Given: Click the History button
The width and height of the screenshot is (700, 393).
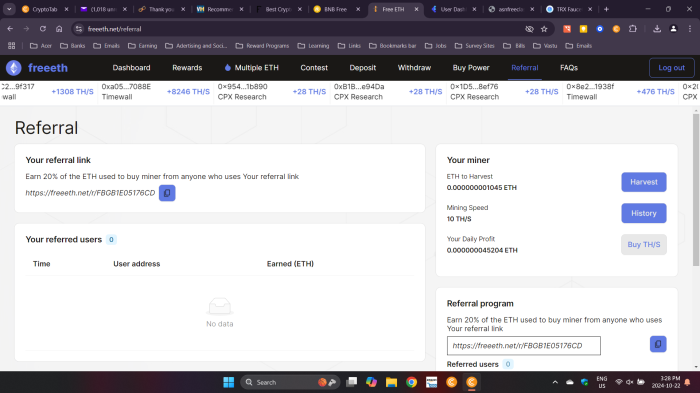Looking at the screenshot, I should (644, 213).
